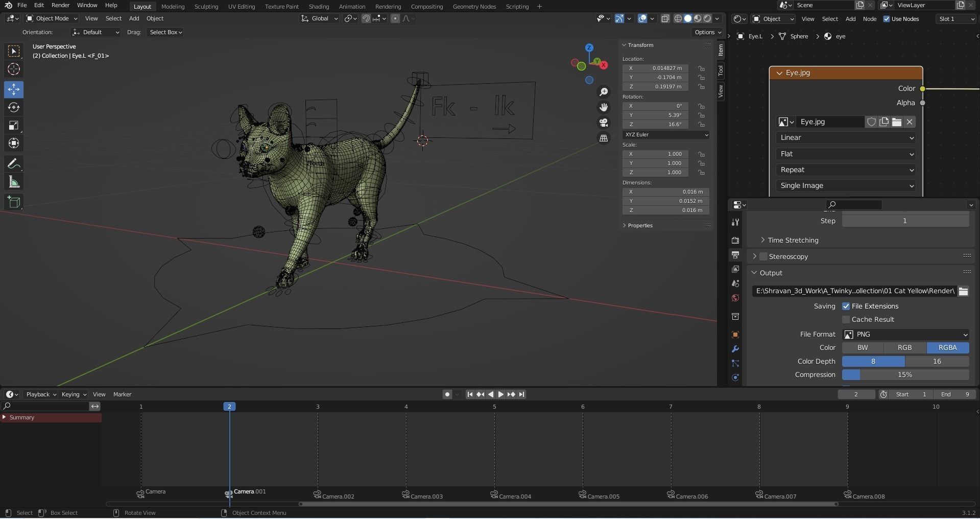
Task: Toggle snapping magnet icon
Action: coord(366,18)
